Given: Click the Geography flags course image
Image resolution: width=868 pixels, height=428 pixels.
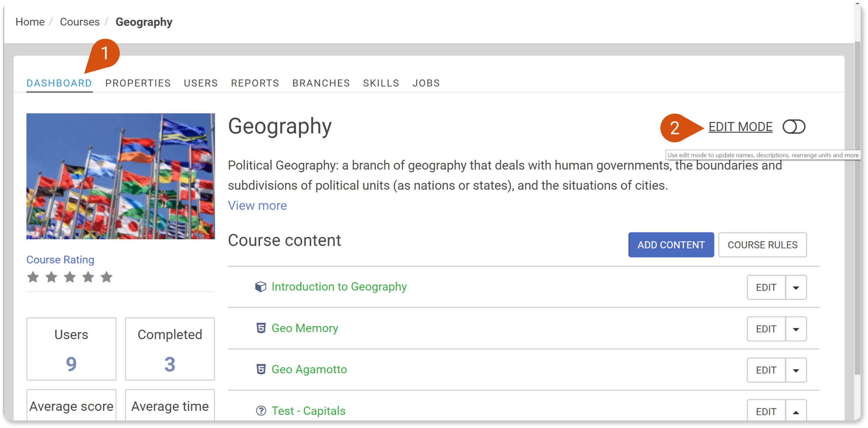Looking at the screenshot, I should [121, 176].
